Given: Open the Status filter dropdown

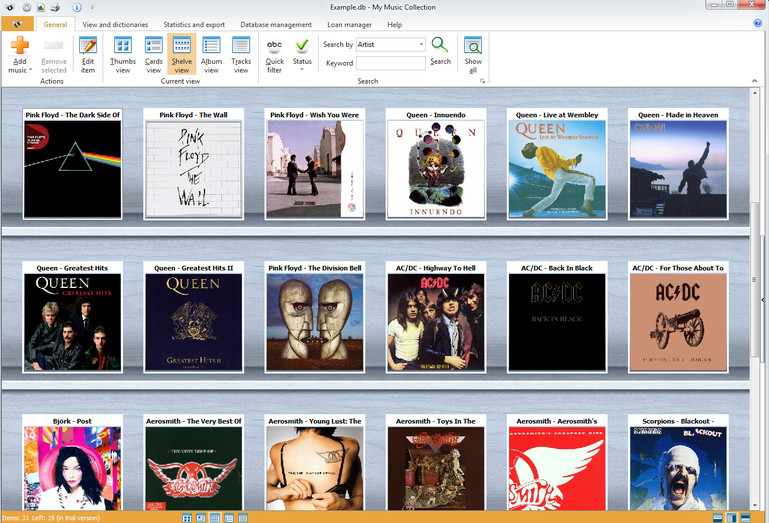Looking at the screenshot, I should pos(302,54).
